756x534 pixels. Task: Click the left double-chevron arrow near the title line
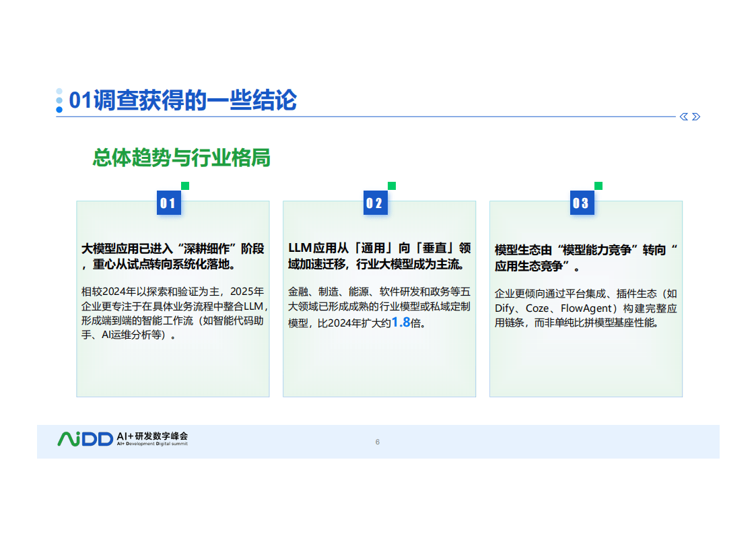pos(684,116)
